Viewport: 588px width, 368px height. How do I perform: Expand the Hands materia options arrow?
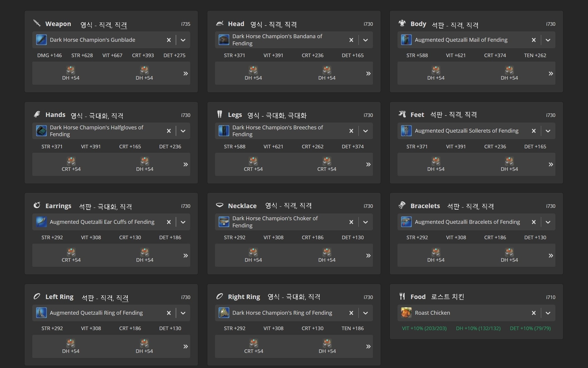(185, 164)
